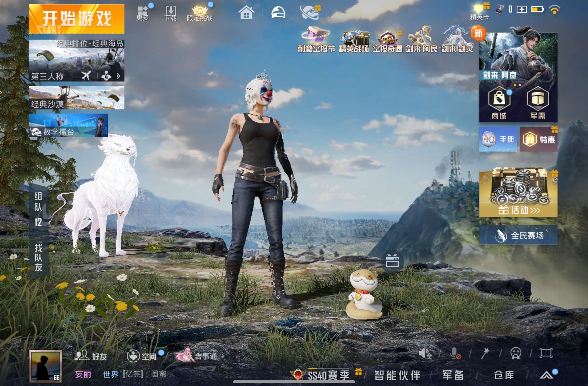Open the 精英卡 elite card icon
588x386 pixels.
[x=480, y=12]
